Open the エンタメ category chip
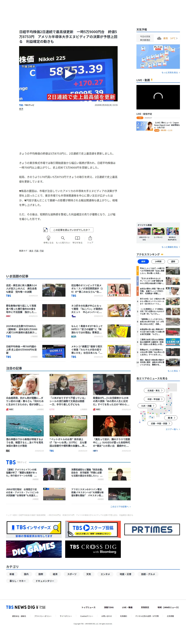The width and height of the screenshot is (186, 644). coord(105,574)
